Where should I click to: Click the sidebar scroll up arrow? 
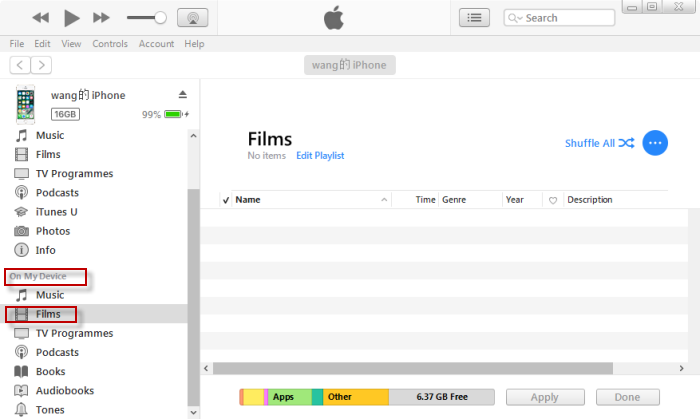point(193,136)
